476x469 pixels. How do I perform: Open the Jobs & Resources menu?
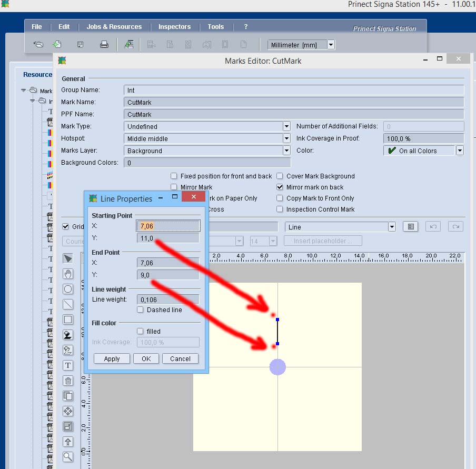pos(114,27)
